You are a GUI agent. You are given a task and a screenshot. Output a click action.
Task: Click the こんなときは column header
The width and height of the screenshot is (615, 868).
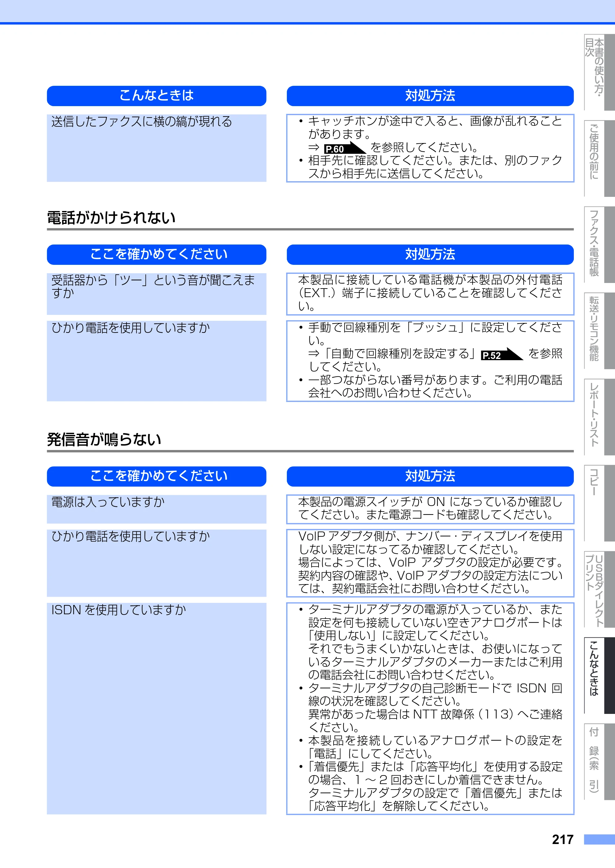pyautogui.click(x=157, y=96)
